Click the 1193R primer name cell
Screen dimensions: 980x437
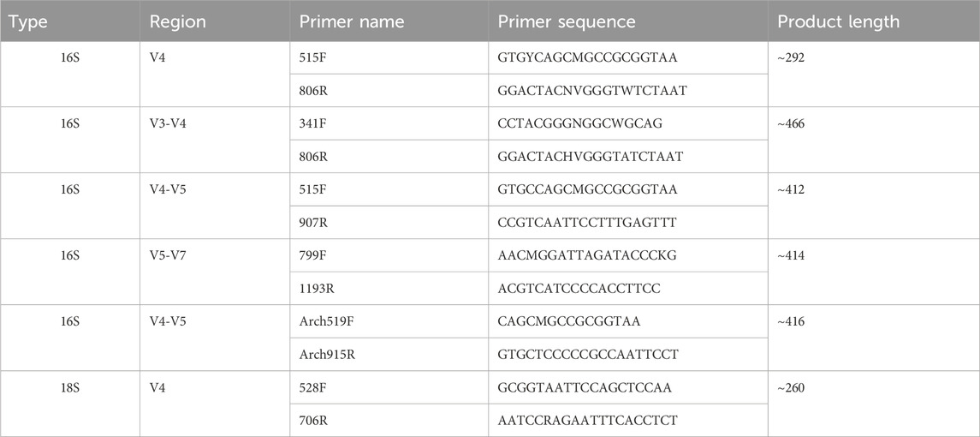point(389,289)
